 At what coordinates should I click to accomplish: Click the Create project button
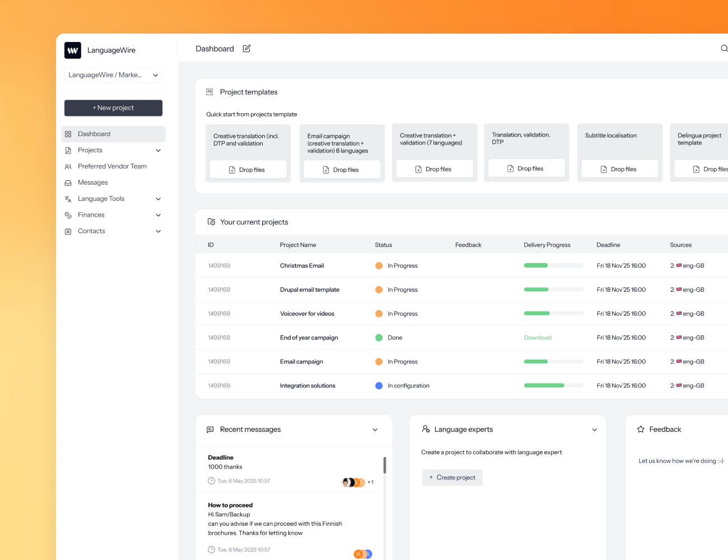(452, 478)
